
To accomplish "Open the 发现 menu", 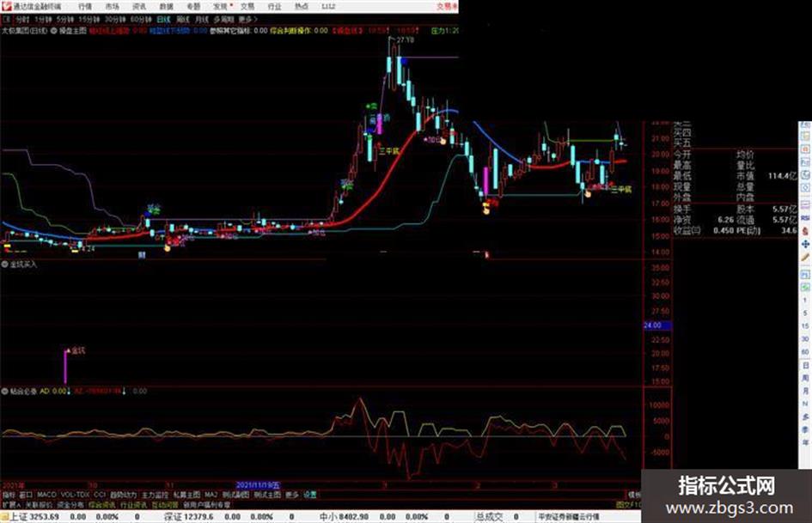I will coord(221,6).
